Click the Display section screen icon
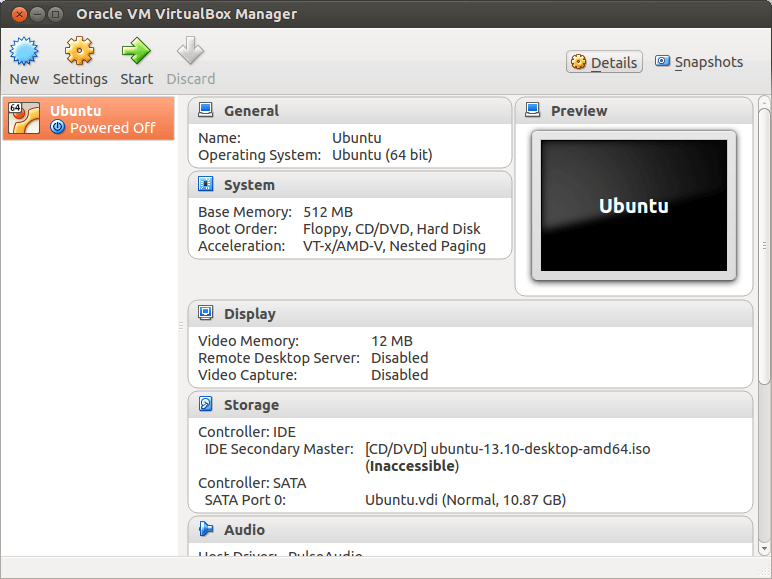 (205, 313)
